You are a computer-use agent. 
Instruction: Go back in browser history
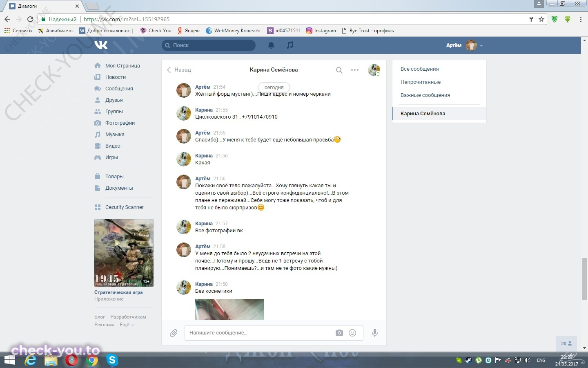pos(7,19)
